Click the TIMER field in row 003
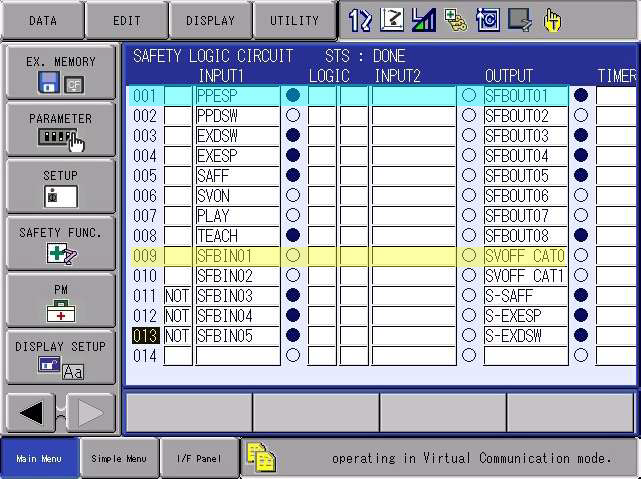Image resolution: width=641 pixels, height=479 pixels. tap(616, 136)
